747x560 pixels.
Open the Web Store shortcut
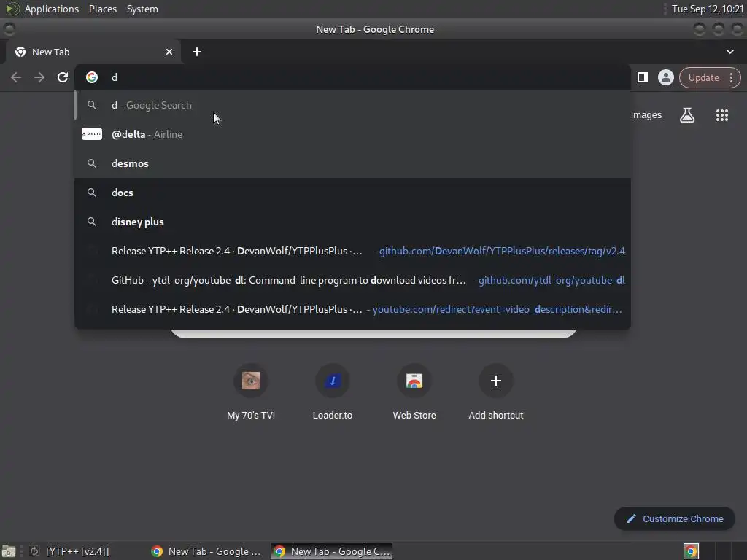click(414, 392)
